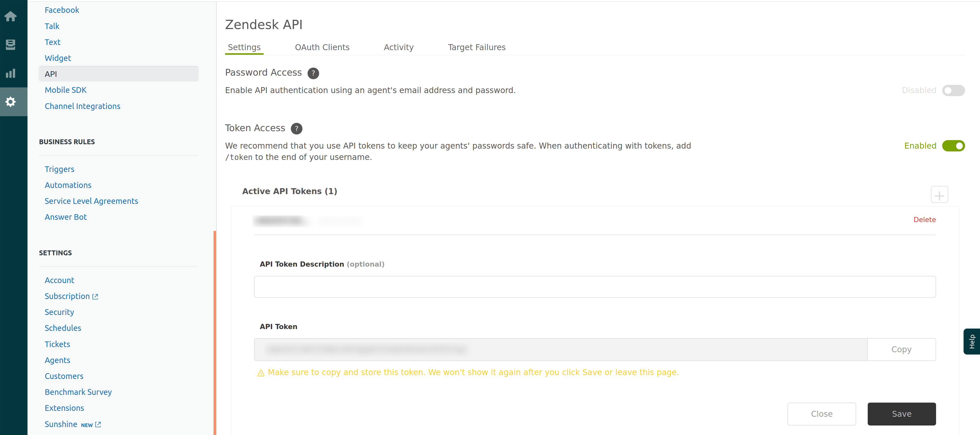Open Schedules settings

pos(63,329)
